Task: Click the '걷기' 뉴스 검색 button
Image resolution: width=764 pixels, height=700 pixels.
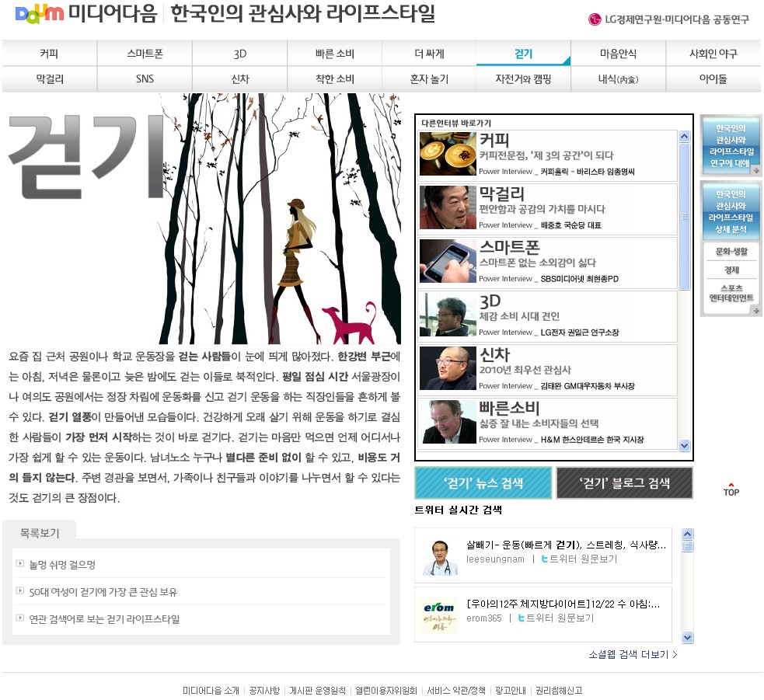Action: pos(483,482)
